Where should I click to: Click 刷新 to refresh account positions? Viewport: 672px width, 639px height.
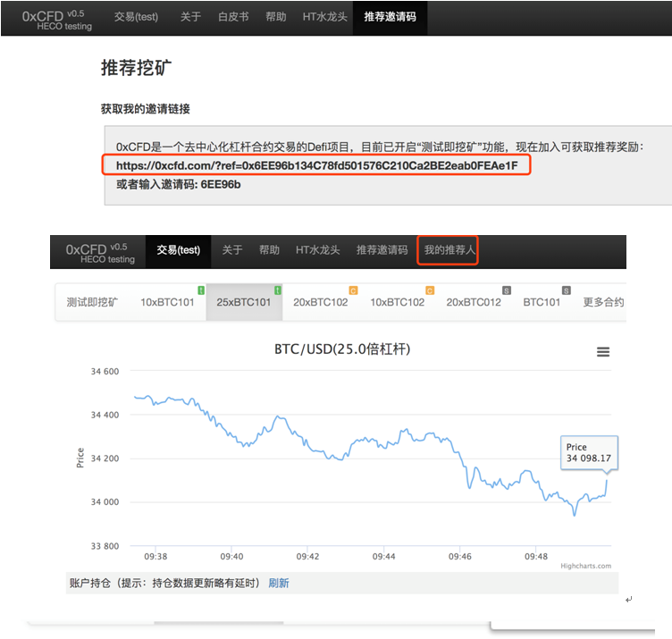279,583
